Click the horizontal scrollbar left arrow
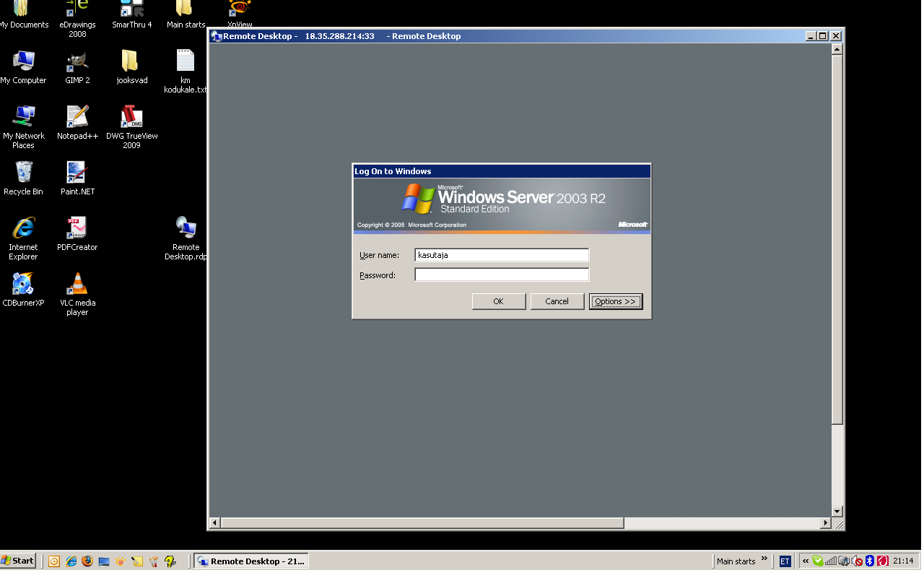Viewport: 924px width, 578px height. point(215,523)
